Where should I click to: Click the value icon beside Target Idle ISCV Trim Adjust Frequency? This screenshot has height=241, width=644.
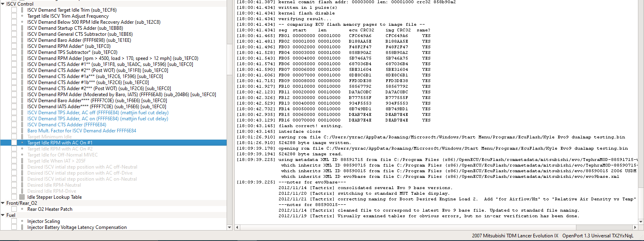(22, 16)
